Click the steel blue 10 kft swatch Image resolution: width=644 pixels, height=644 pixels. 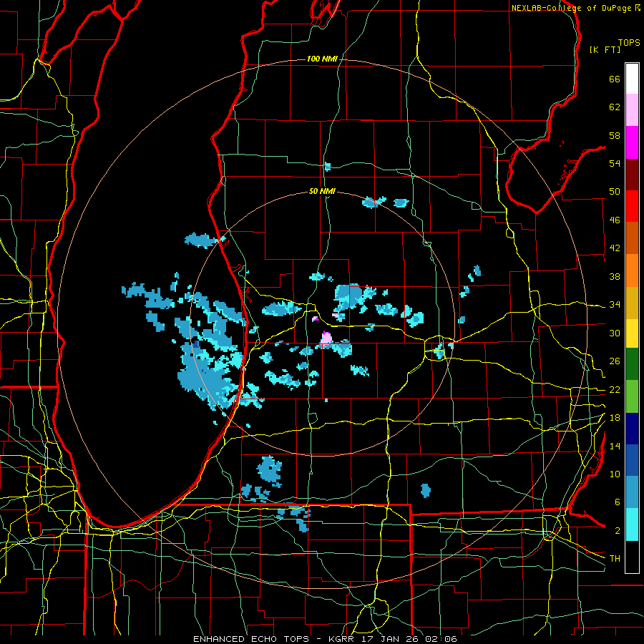click(632, 492)
